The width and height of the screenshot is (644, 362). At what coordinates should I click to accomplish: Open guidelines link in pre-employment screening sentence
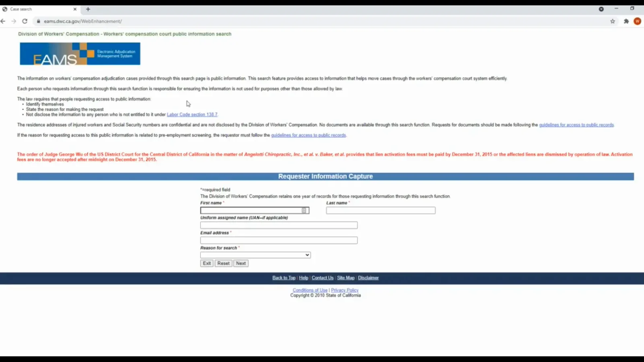pyautogui.click(x=308, y=135)
